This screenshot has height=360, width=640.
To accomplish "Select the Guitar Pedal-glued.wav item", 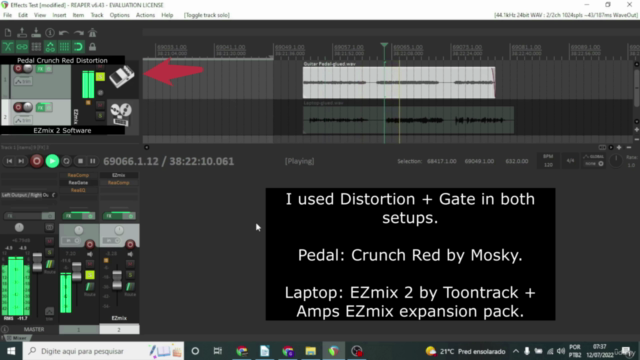I will coord(399,83).
